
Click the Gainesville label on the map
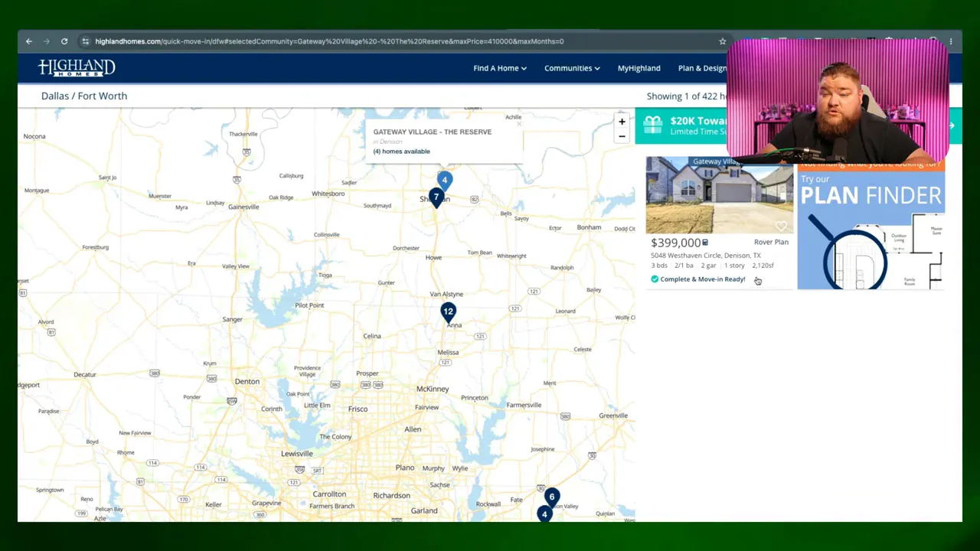pyautogui.click(x=243, y=207)
